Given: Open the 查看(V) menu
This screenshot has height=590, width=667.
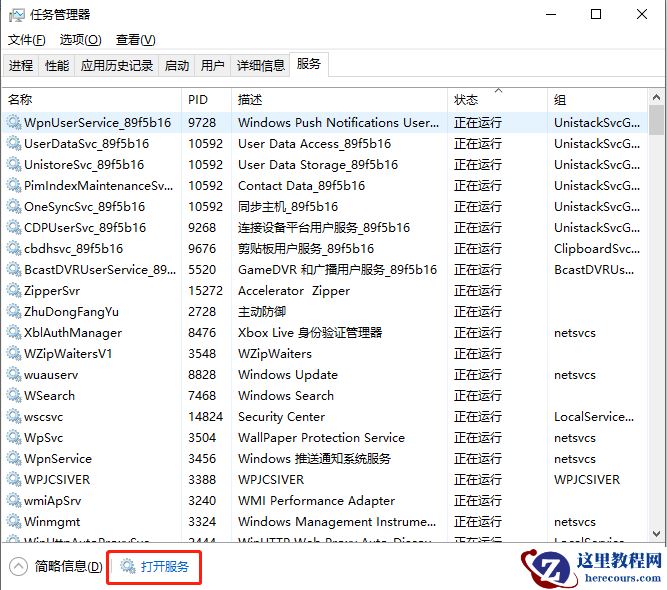Looking at the screenshot, I should click(x=136, y=40).
